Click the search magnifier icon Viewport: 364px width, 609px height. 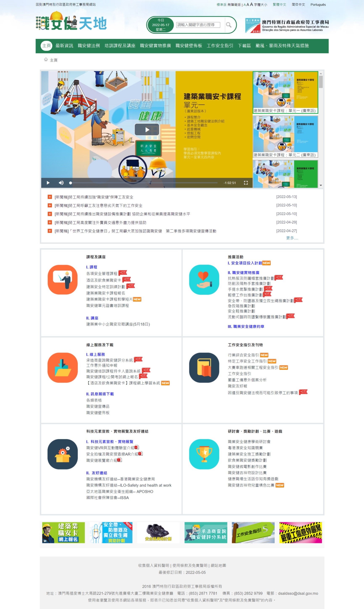click(x=228, y=25)
